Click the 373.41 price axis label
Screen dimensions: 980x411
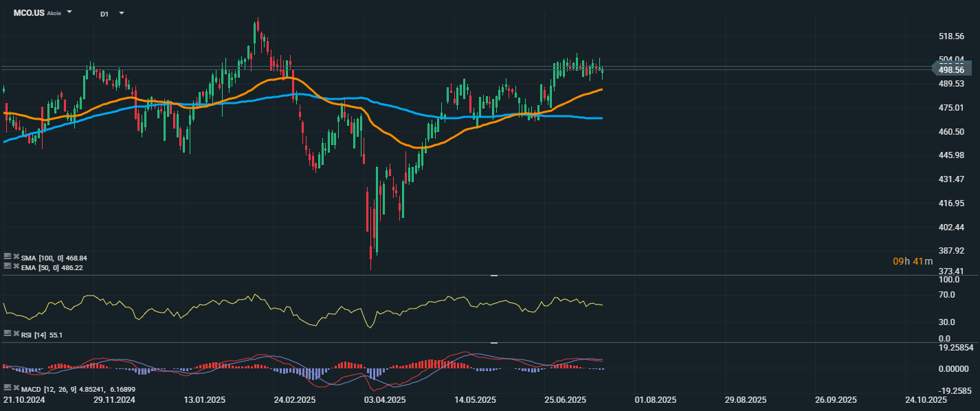click(951, 271)
